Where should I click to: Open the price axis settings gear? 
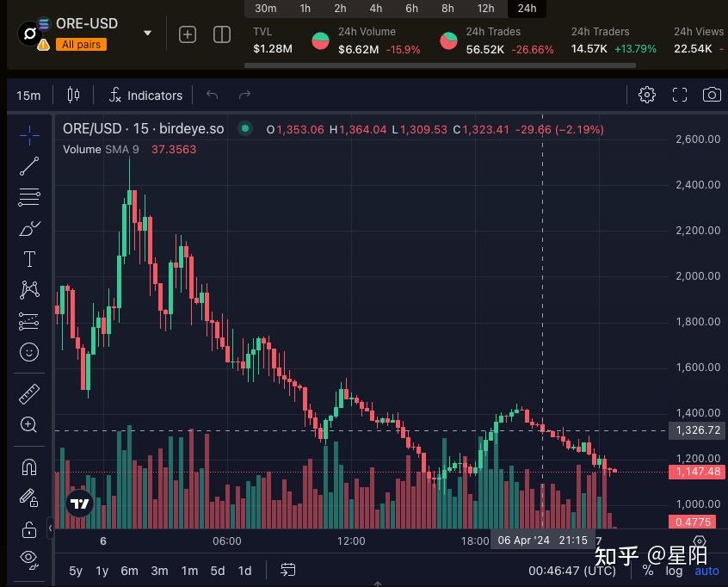700,541
